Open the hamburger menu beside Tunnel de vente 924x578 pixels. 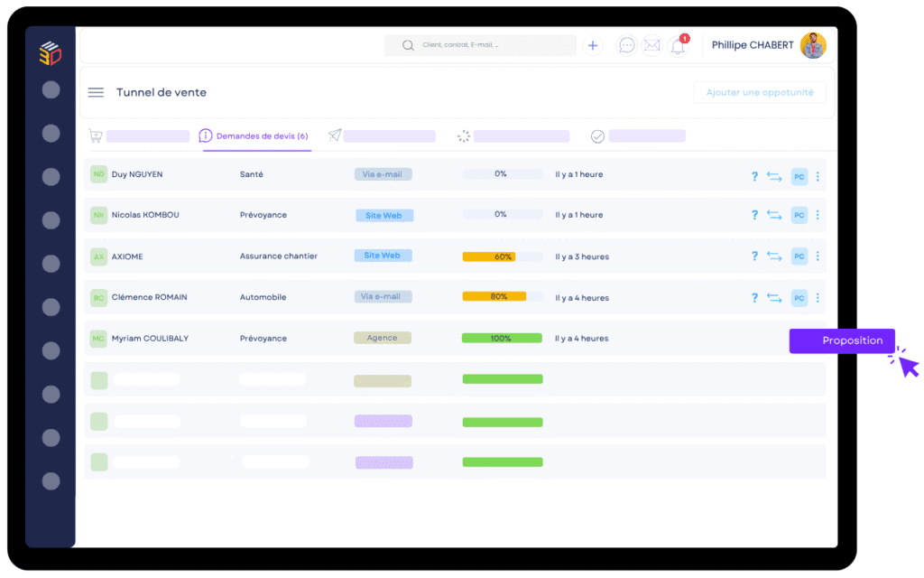pyautogui.click(x=96, y=92)
